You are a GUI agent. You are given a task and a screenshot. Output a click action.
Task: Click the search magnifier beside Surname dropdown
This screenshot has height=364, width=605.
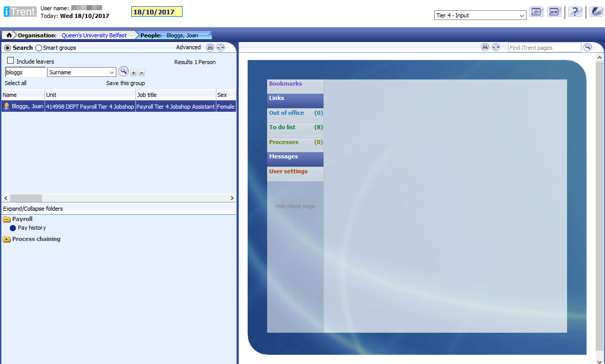pos(123,72)
